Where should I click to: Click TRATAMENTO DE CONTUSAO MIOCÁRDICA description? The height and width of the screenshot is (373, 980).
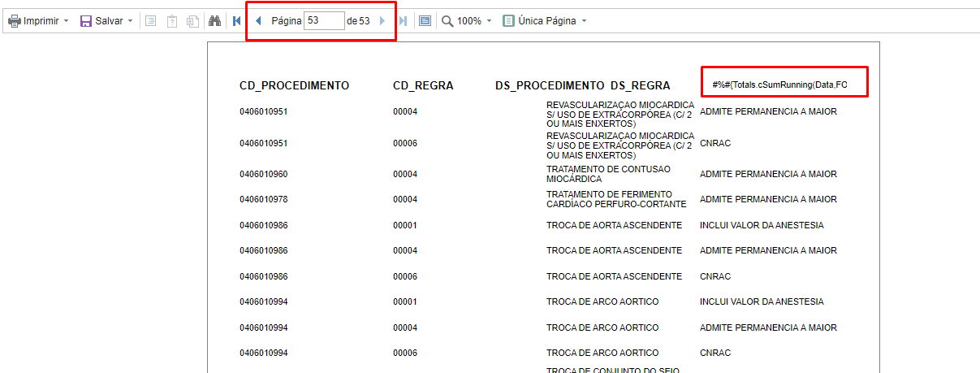tap(609, 174)
